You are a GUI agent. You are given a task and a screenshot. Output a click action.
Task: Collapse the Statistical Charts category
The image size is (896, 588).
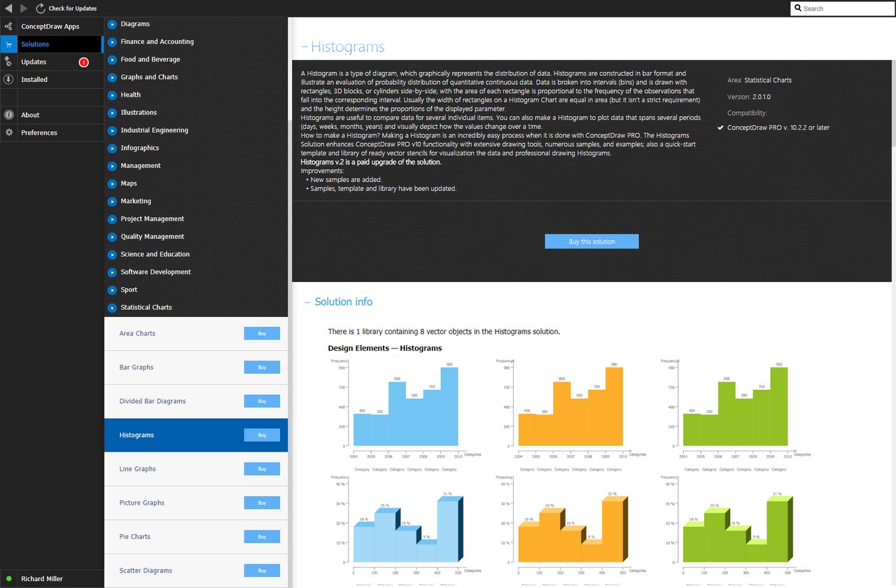pos(112,307)
